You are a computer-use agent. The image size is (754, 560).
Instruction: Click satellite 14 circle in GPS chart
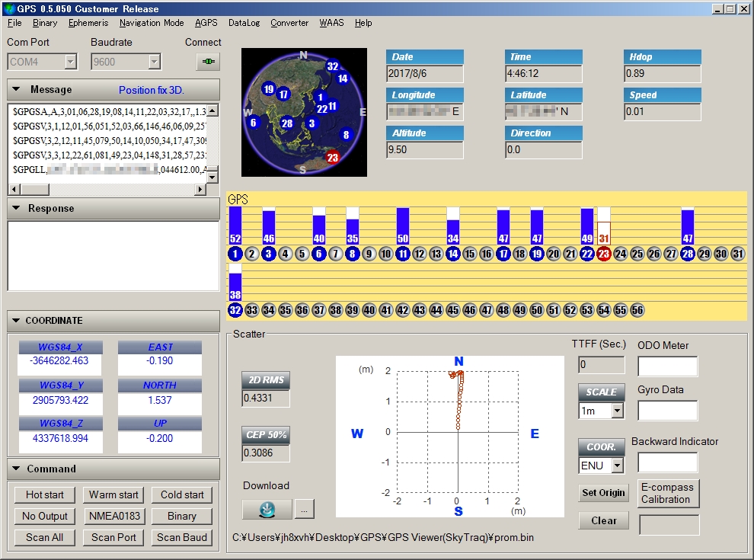point(453,254)
